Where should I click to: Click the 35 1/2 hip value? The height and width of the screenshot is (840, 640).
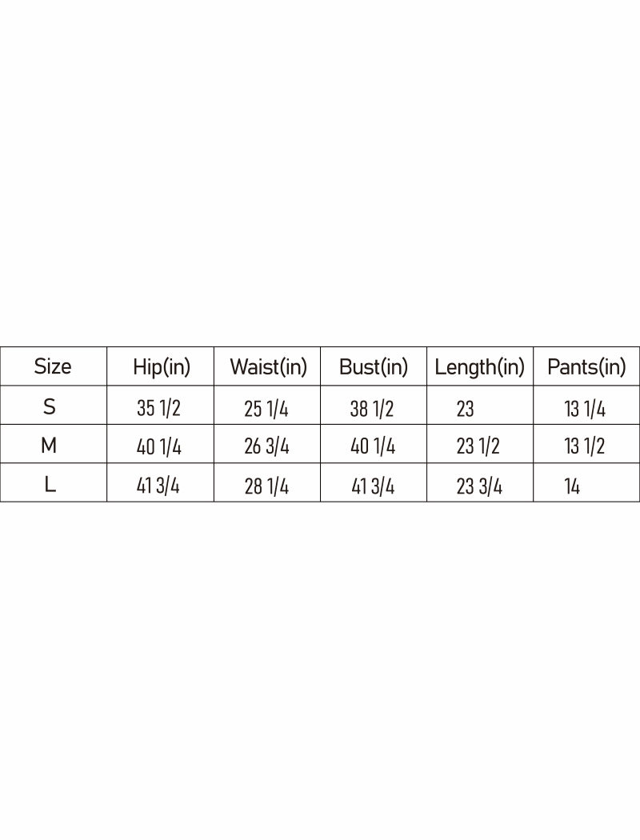coord(159,409)
